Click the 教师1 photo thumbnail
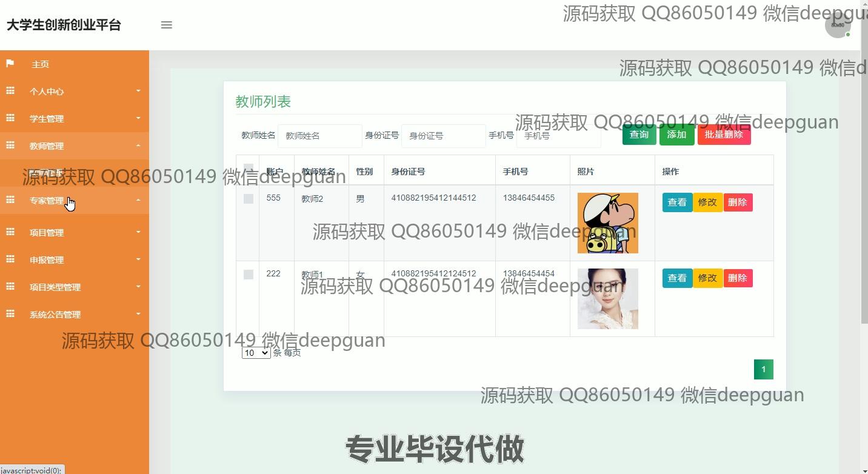 coord(607,299)
